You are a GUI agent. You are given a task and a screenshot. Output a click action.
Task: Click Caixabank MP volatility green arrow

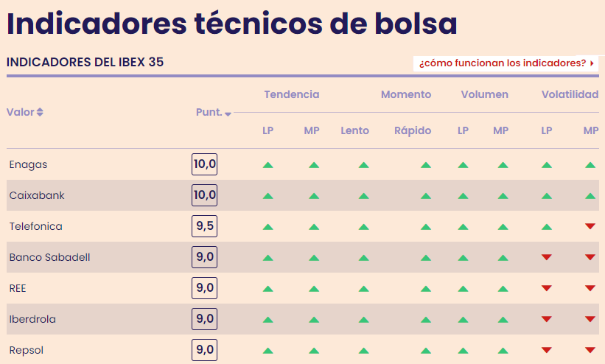click(x=590, y=196)
